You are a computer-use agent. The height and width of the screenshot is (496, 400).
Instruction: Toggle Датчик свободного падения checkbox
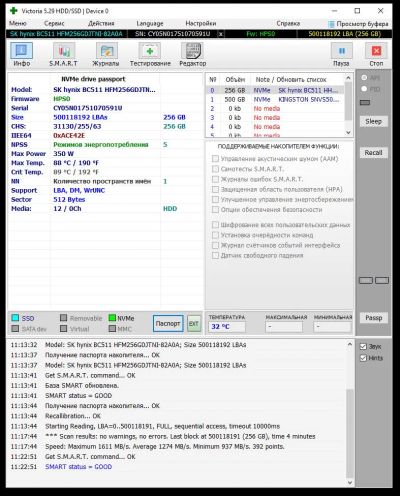215,256
